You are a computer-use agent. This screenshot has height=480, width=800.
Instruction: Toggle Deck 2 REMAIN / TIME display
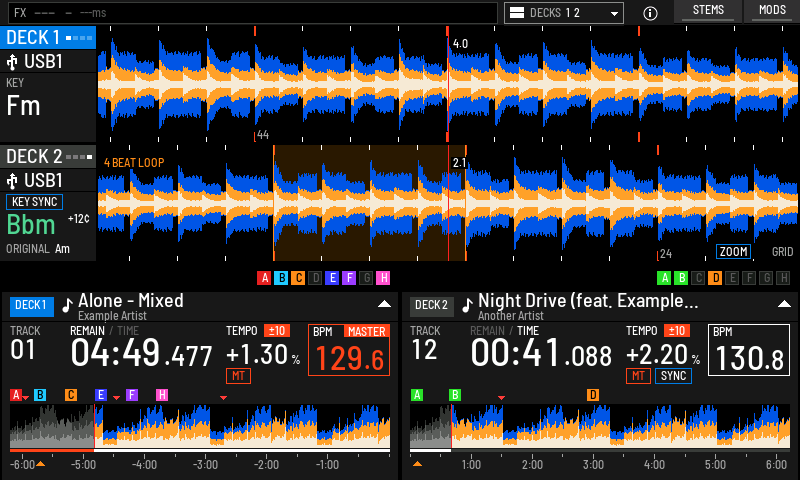[504, 331]
